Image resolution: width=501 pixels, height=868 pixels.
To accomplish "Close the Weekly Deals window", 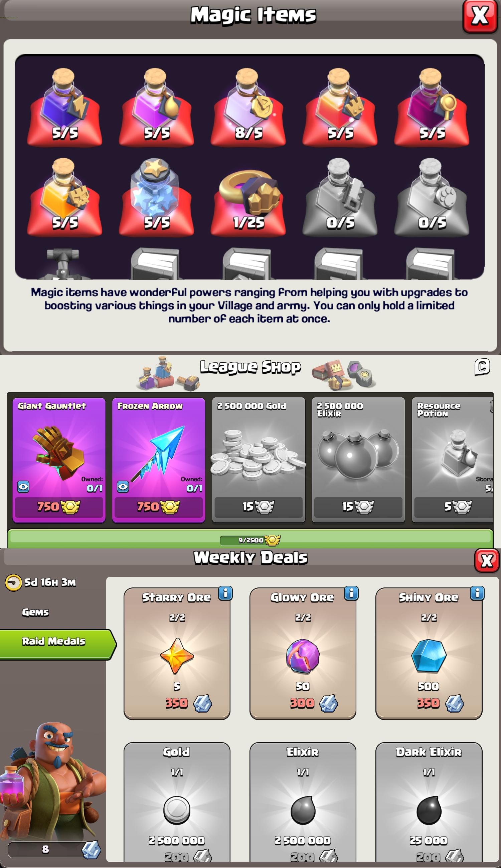I will click(x=487, y=560).
